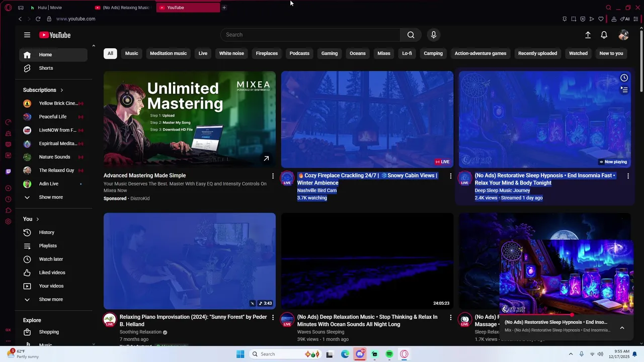
Task: Select Action-adventure games chip
Action: [x=480, y=53]
